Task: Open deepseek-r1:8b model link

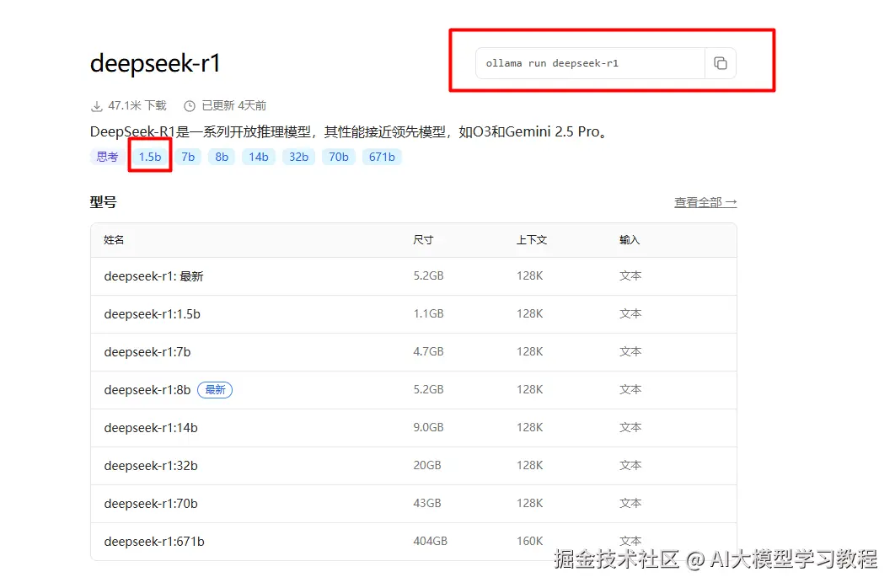Action: coord(147,390)
